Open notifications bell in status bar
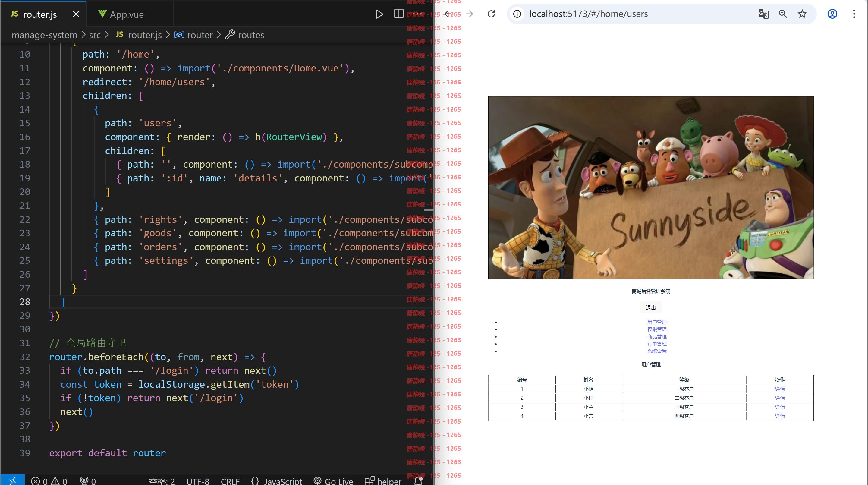 (x=418, y=481)
